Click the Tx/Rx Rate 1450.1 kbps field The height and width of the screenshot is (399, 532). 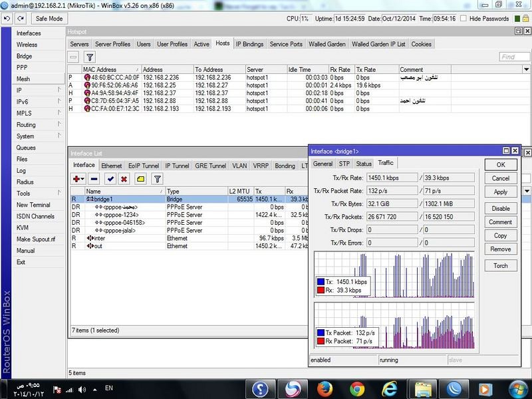coord(392,178)
